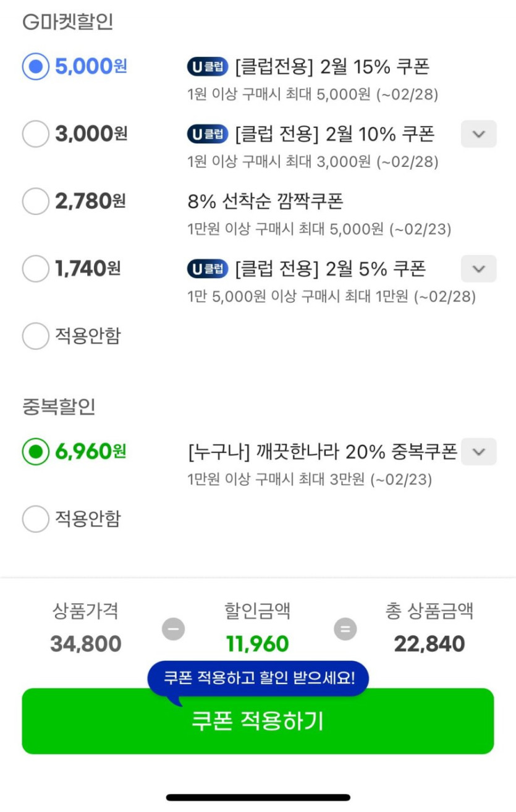
Task: Tap the green 11,960 discount amount
Action: pyautogui.click(x=258, y=644)
